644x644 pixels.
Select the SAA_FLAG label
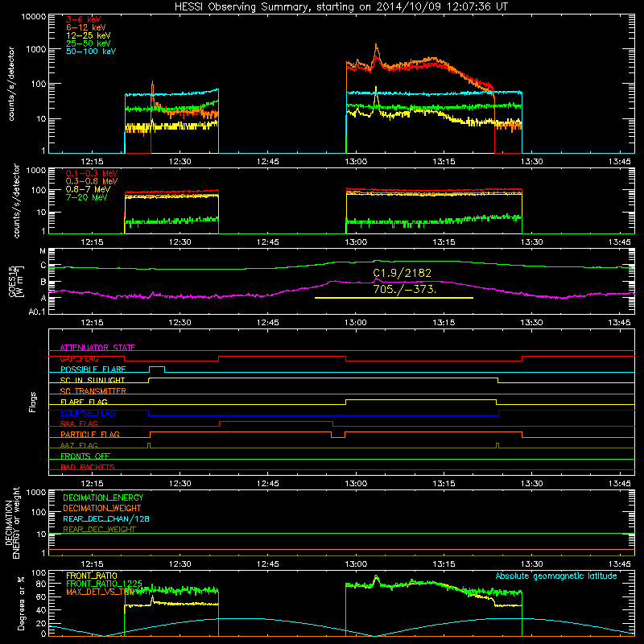click(79, 423)
